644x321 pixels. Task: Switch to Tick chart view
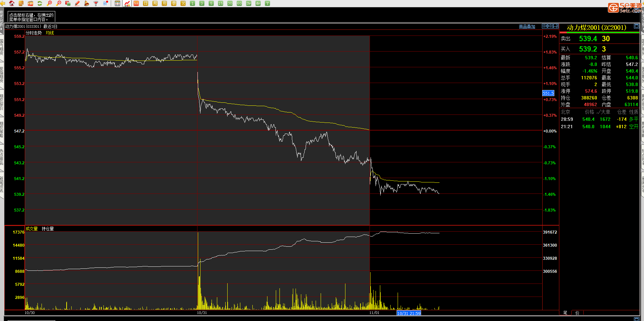coord(136,3)
